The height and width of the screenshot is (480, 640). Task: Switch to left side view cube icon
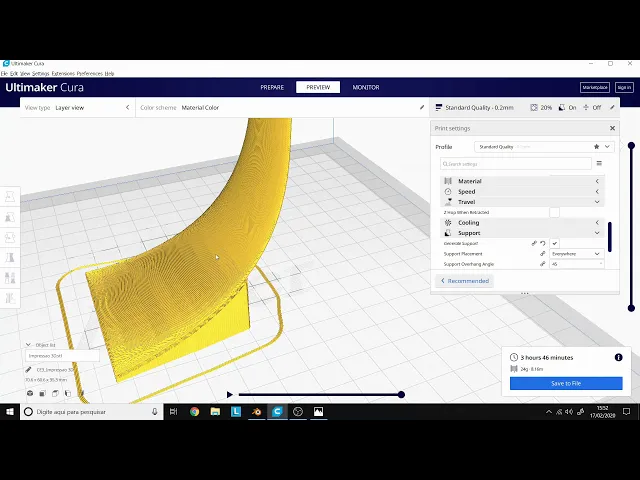point(68,393)
